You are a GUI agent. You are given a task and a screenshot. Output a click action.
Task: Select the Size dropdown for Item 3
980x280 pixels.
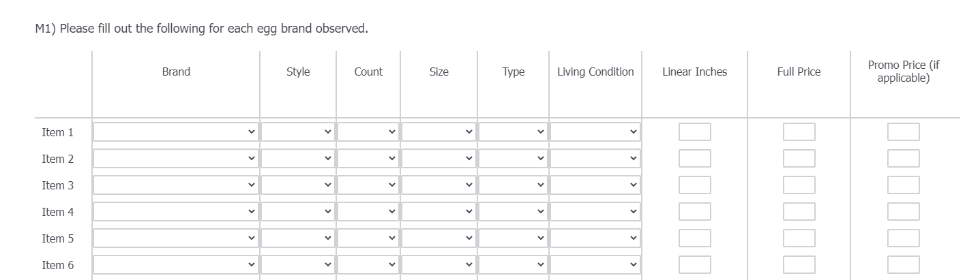pyautogui.click(x=439, y=185)
